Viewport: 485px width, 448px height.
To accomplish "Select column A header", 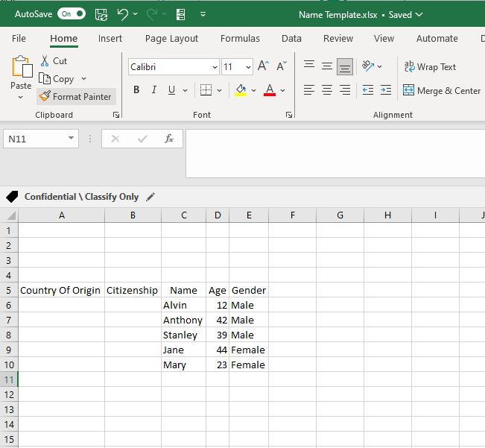I will tap(62, 215).
